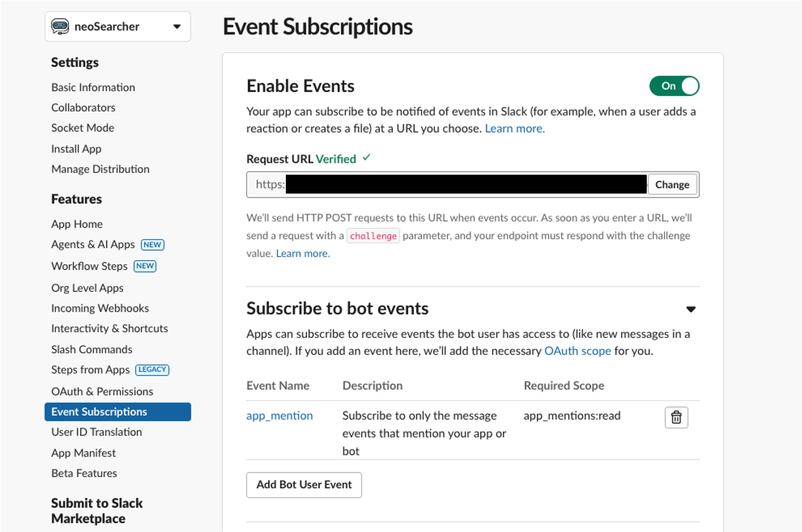Open OAuth & Permissions
This screenshot has width=802, height=532.
point(102,392)
